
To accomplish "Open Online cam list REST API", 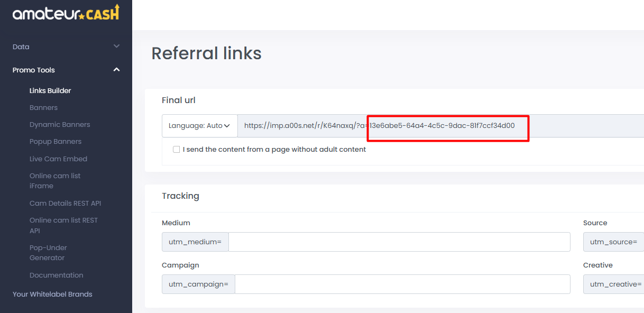I will 63,225.
